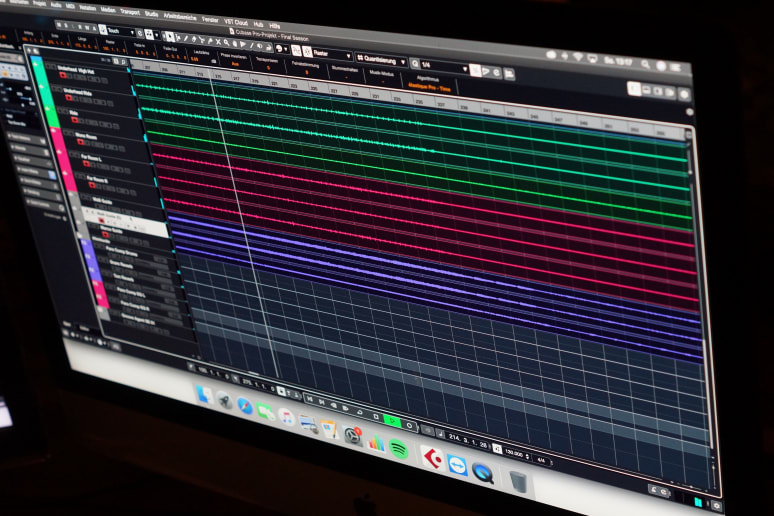The width and height of the screenshot is (774, 516).
Task: Click the Musik-Modus info field
Action: 382,77
